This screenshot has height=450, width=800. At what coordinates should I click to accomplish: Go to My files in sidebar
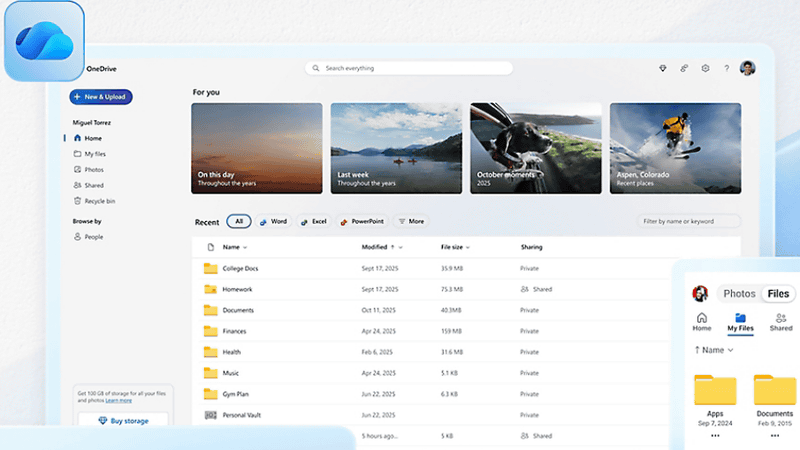94,154
